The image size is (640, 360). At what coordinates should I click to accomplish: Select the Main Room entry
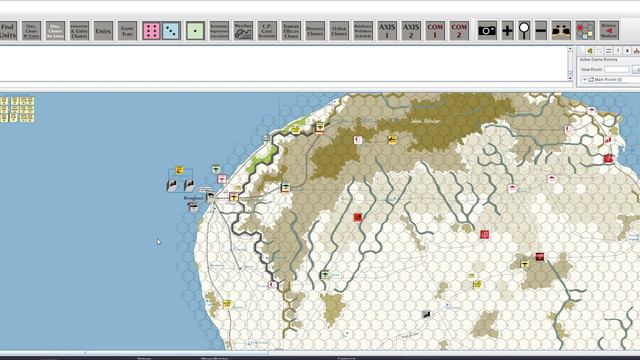point(608,80)
